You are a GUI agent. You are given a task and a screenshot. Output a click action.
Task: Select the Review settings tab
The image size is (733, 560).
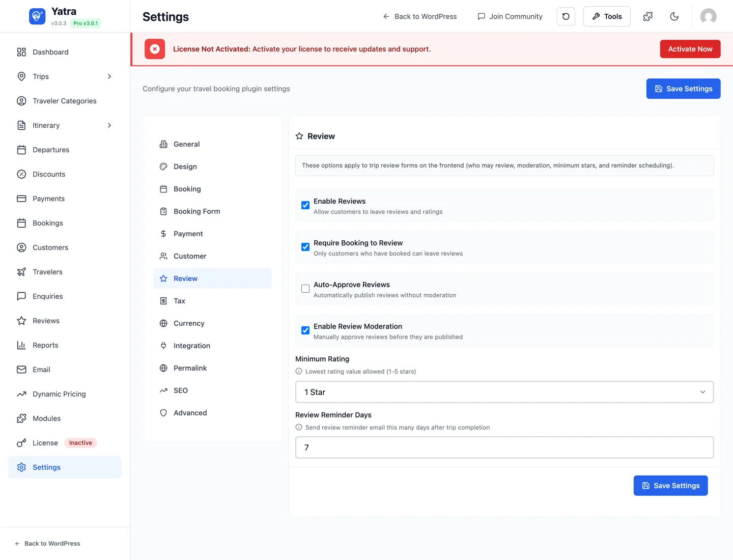[212, 278]
